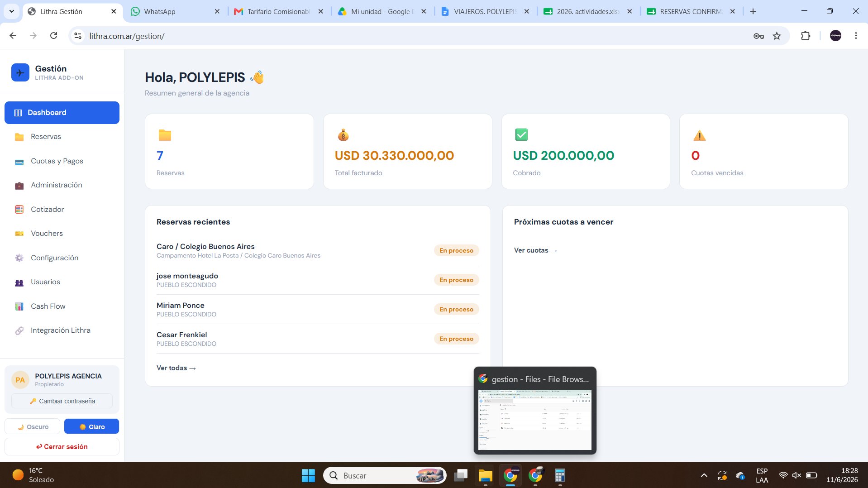The height and width of the screenshot is (488, 868).
Task: Open the Calculator app in taskbar
Action: click(560, 475)
